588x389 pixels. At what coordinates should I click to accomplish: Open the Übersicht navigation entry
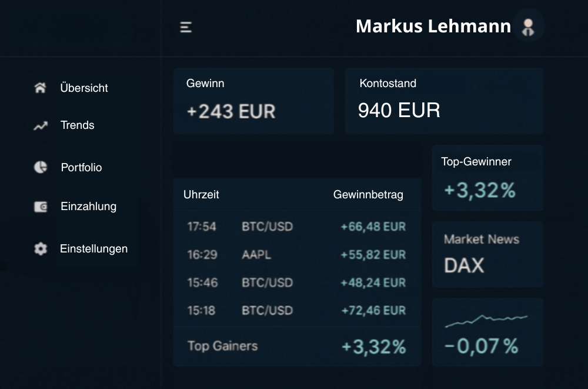[83, 88]
